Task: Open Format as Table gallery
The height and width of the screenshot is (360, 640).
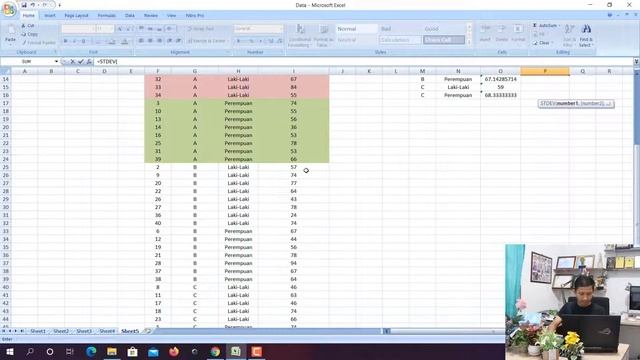Action: tap(324, 36)
